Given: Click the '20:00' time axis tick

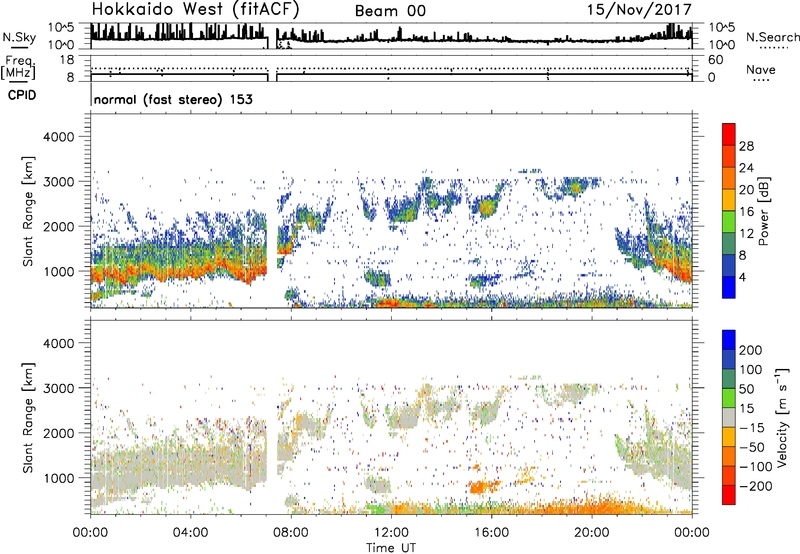Looking at the screenshot, I should tap(592, 533).
